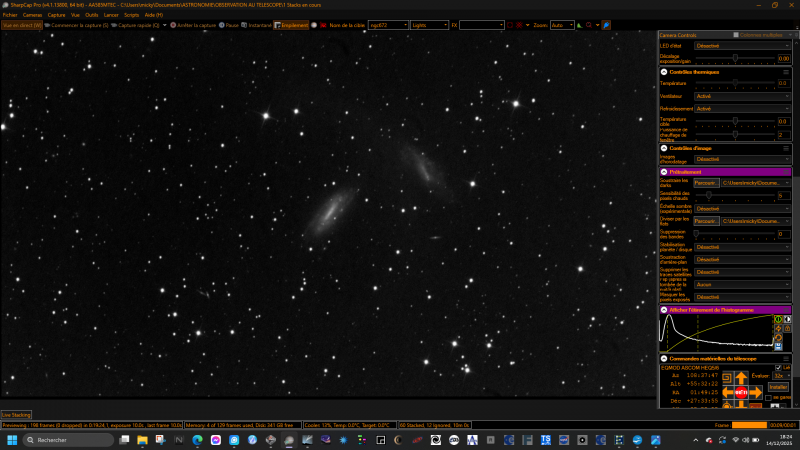Click the Installer button in telescope controls

[x=778, y=387]
